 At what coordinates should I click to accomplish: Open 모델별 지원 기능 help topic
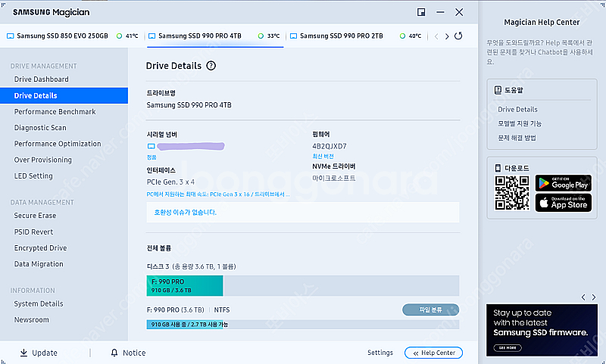click(520, 123)
